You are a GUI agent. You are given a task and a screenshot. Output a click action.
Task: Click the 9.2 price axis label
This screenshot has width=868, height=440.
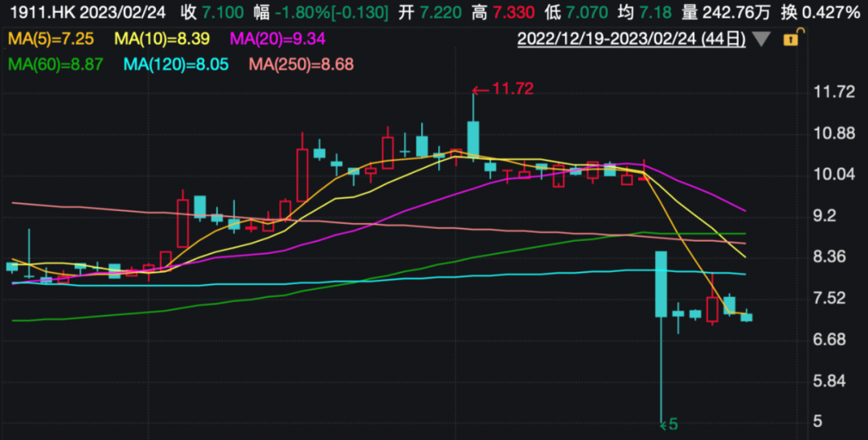coord(825,215)
